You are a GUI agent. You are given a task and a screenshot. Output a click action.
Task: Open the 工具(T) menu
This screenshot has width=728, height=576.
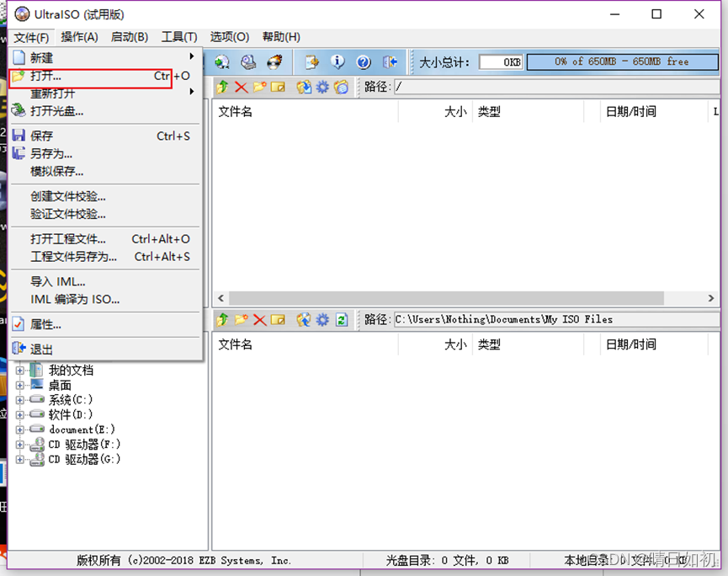[179, 37]
